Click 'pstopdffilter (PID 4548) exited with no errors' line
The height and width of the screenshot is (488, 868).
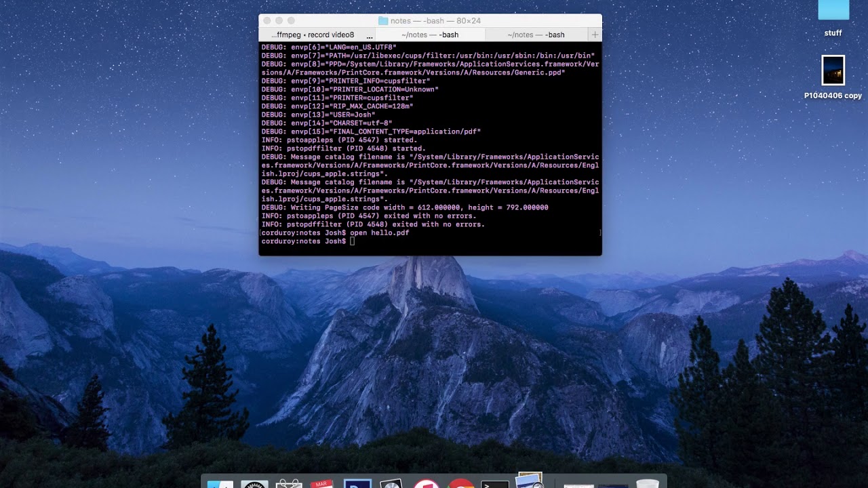(x=373, y=224)
